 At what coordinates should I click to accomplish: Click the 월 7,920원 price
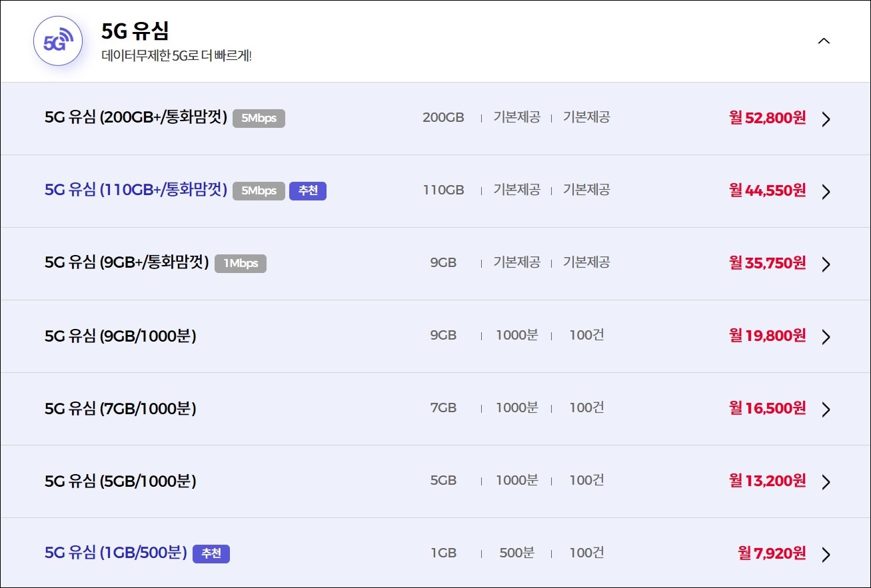pyautogui.click(x=772, y=553)
